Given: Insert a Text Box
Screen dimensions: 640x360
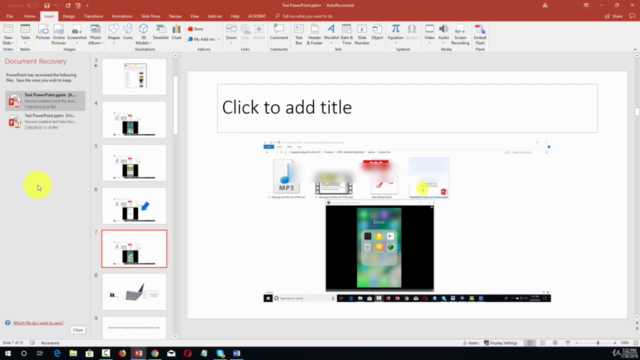Looking at the screenshot, I should 299,34.
